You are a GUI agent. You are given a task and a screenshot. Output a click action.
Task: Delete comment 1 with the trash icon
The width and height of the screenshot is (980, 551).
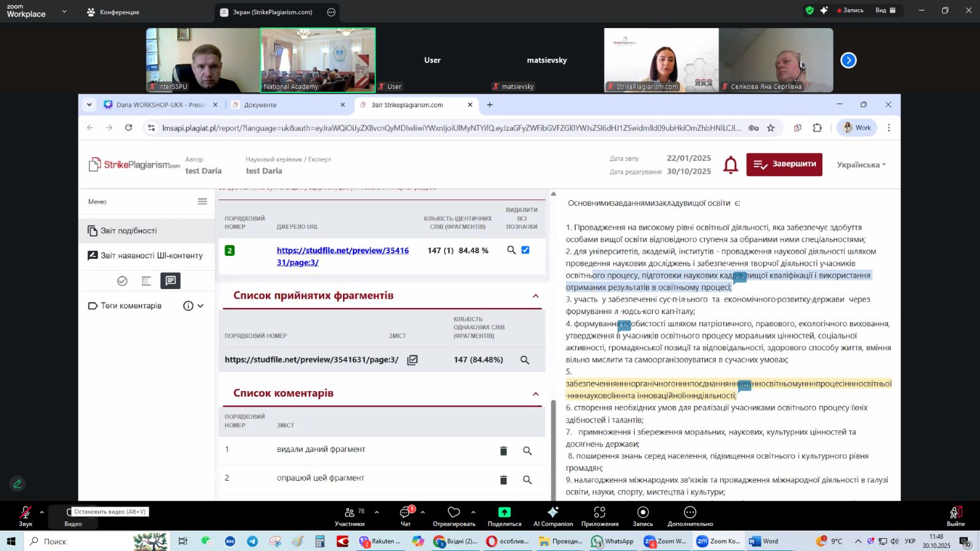(503, 451)
